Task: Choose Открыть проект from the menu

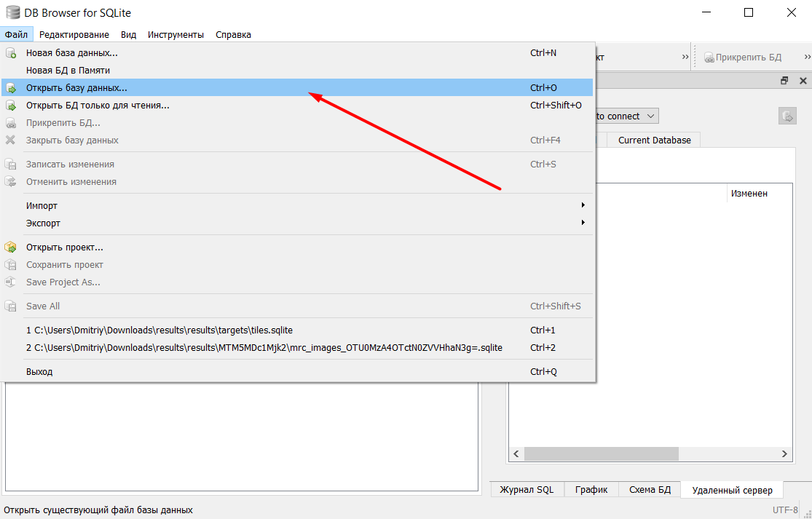Action: pos(297,247)
